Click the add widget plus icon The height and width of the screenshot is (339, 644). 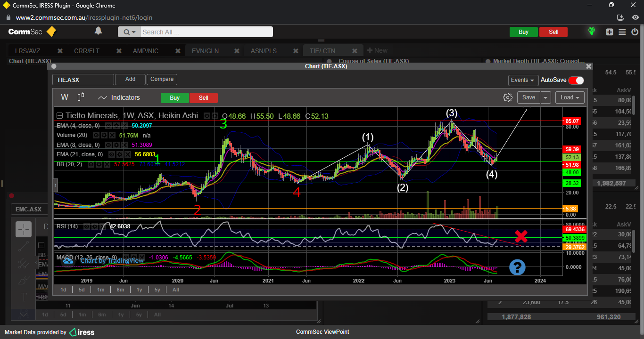pos(610,32)
